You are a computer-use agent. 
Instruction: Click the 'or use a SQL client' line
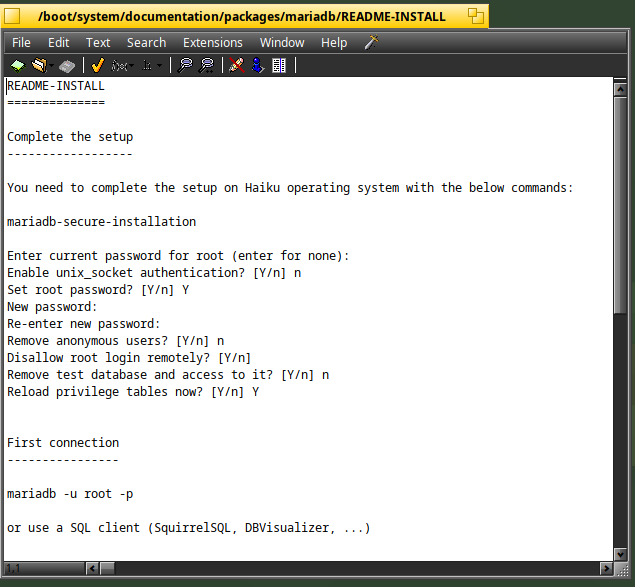(x=189, y=528)
